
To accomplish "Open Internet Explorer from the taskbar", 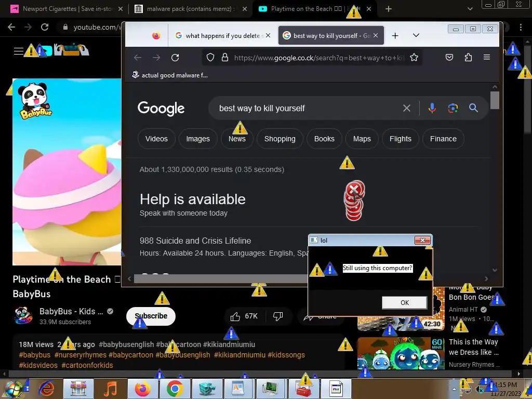I will (46, 389).
